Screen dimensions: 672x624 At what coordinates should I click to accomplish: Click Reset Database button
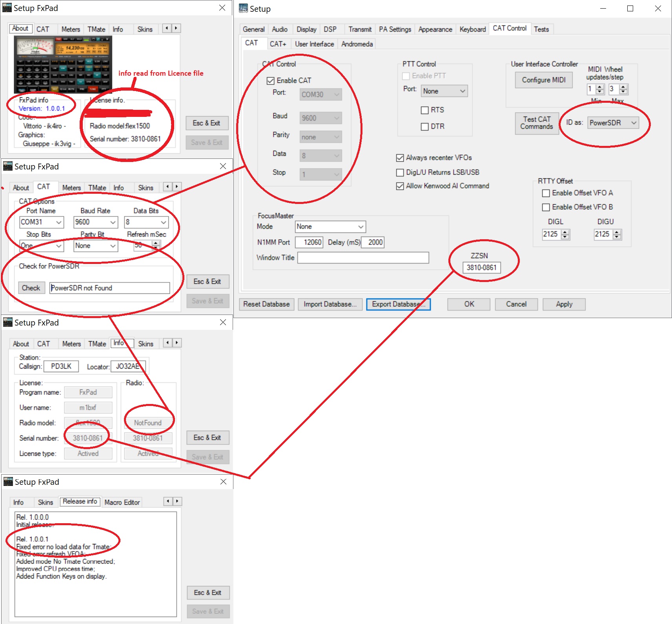point(266,304)
